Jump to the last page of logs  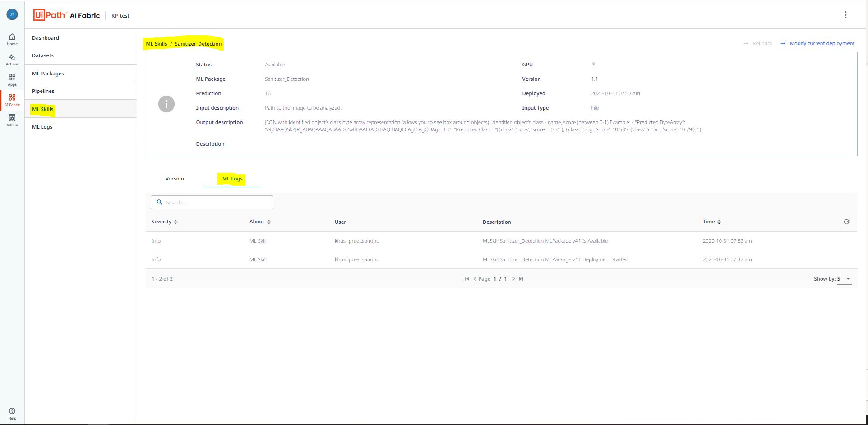(521, 279)
